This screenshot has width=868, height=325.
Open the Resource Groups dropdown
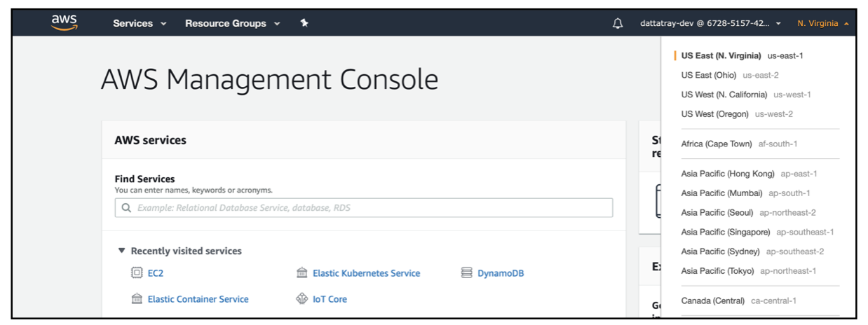233,24
